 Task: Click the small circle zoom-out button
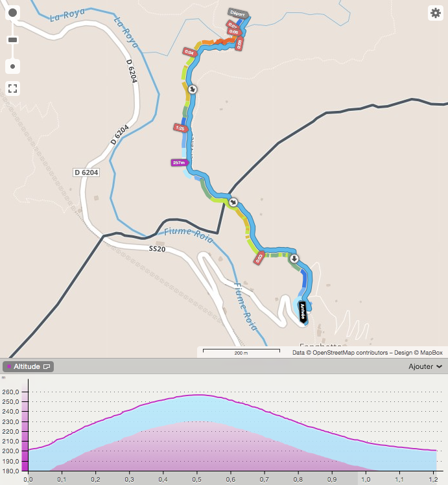tap(13, 66)
